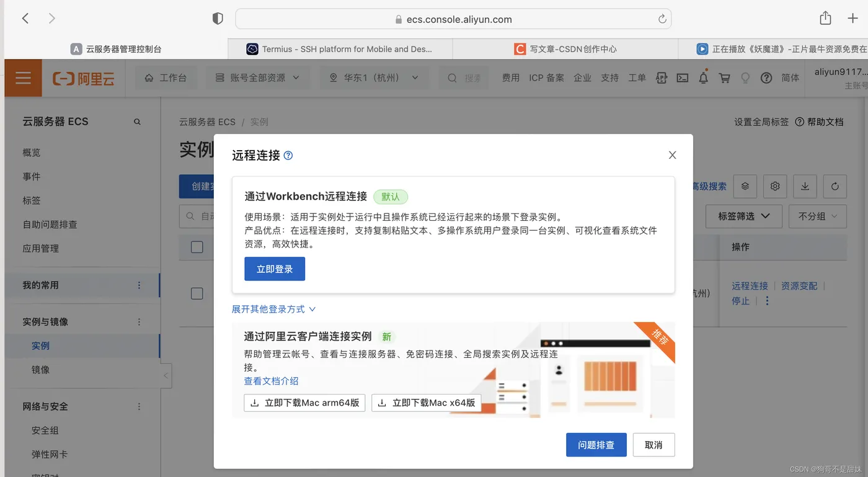Click the stacked-layers icon in the instance toolbar
This screenshot has width=868, height=477.
click(x=745, y=186)
